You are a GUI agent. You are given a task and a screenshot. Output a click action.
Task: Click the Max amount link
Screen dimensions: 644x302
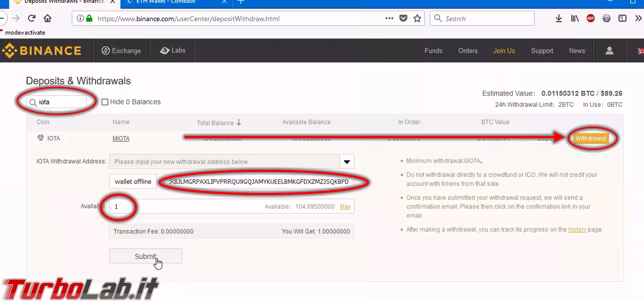[x=345, y=207]
